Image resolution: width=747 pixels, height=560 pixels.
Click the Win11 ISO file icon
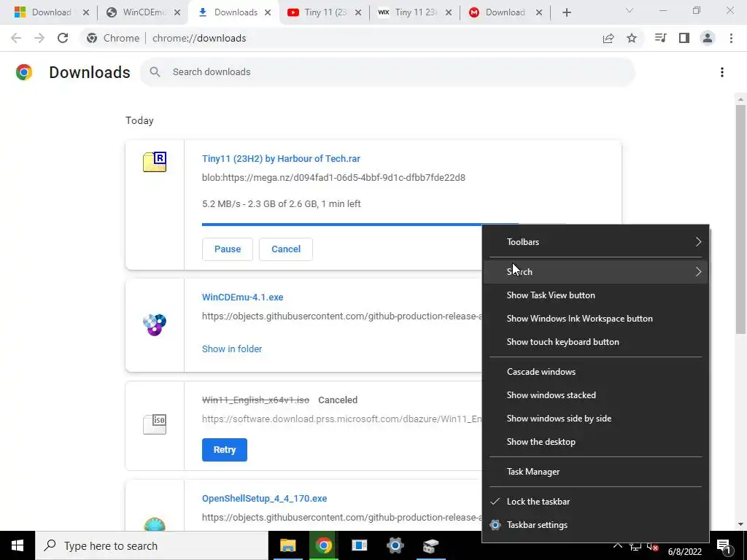pyautogui.click(x=155, y=424)
